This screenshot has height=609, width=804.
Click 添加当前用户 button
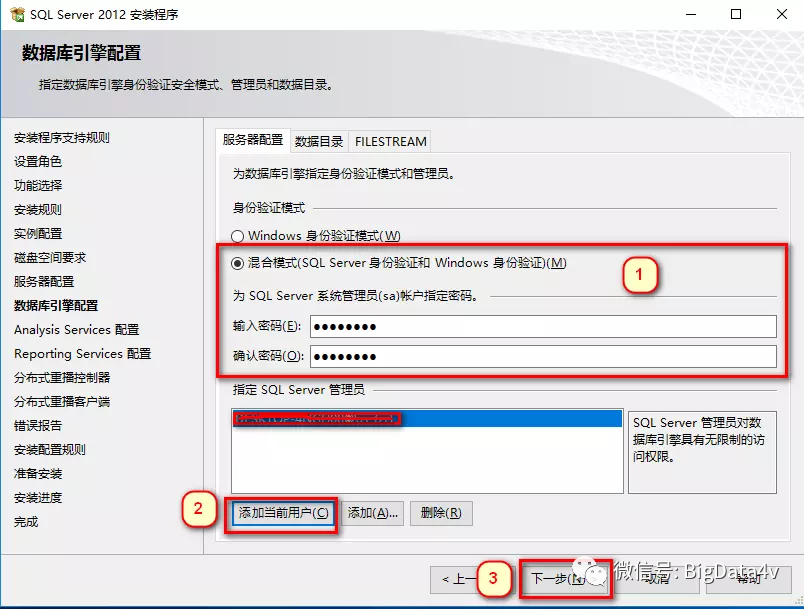283,513
